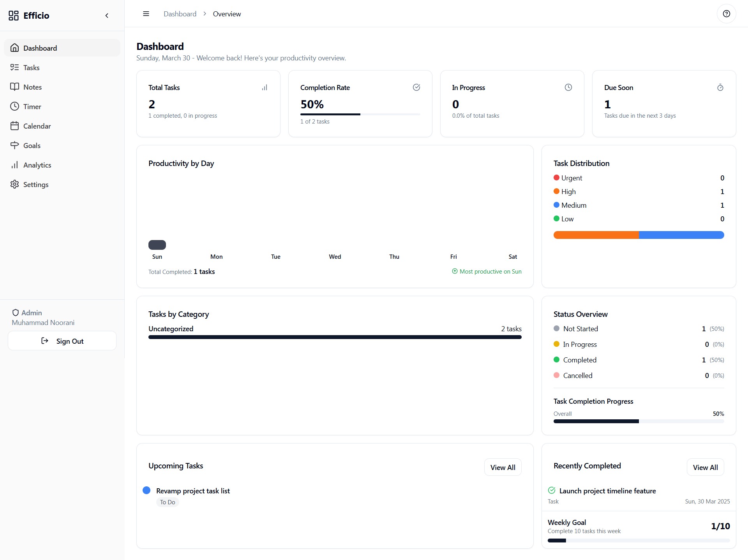Screen dimensions: 748x560
Task: Click the bar chart icon on the Total Tasks card
Action: (265, 87)
